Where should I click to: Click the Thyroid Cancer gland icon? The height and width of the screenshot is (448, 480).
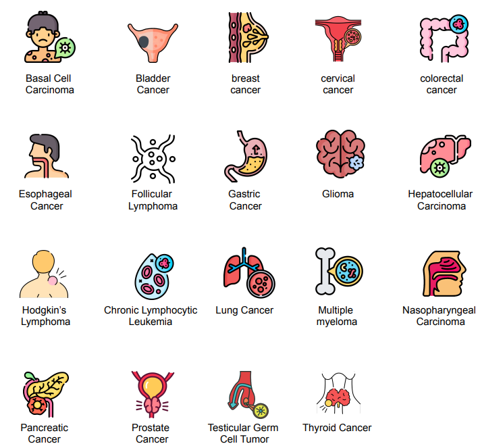pyautogui.click(x=338, y=393)
